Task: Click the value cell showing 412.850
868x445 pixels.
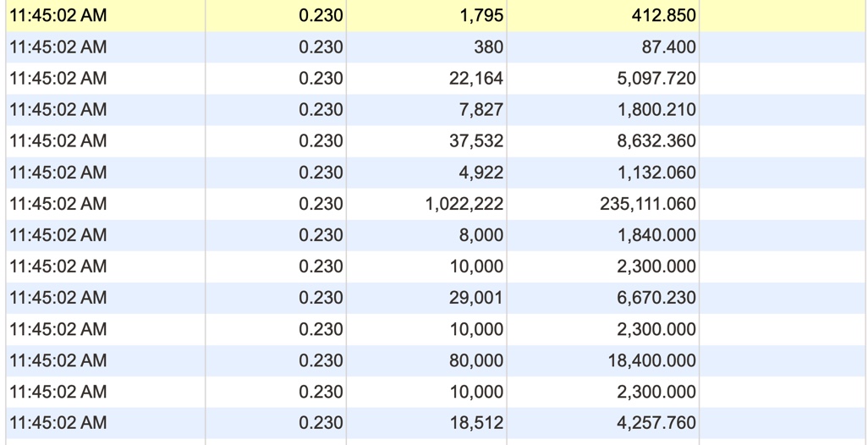Action: click(663, 16)
